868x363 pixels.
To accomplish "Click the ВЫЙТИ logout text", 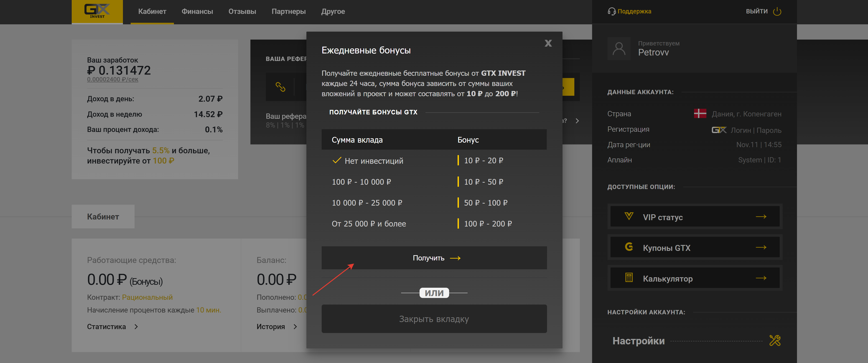I will pos(756,11).
